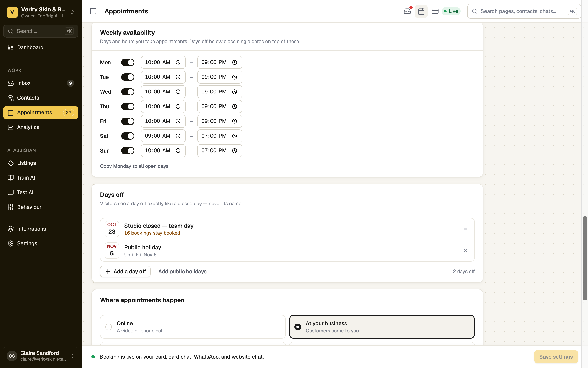Disable Wednesday availability switch
Viewport: 588px width, 368px height.
tap(128, 92)
